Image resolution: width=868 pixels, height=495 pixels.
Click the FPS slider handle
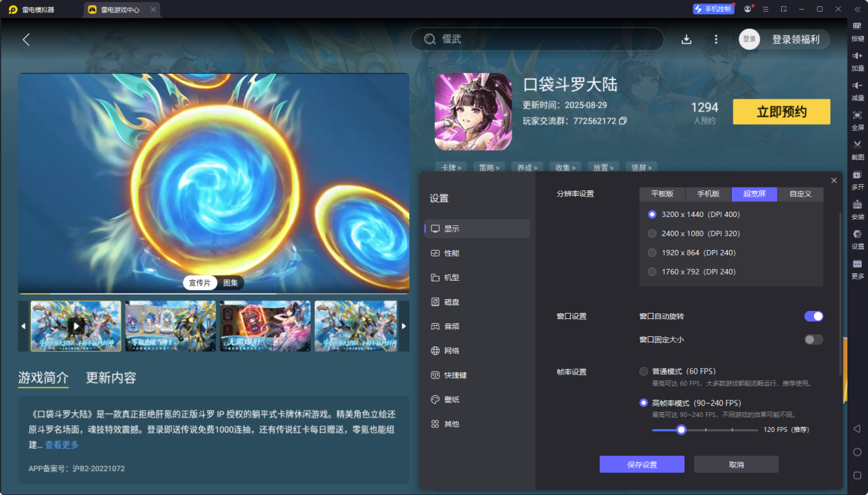point(681,430)
